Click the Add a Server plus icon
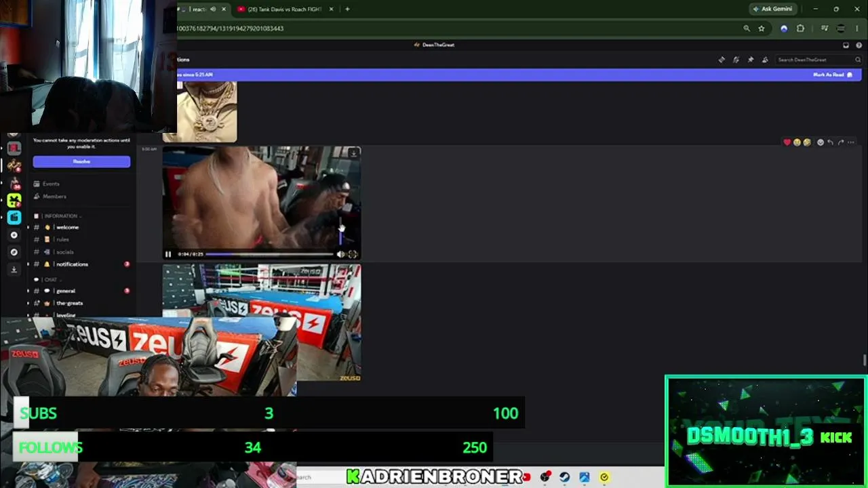 [14, 235]
